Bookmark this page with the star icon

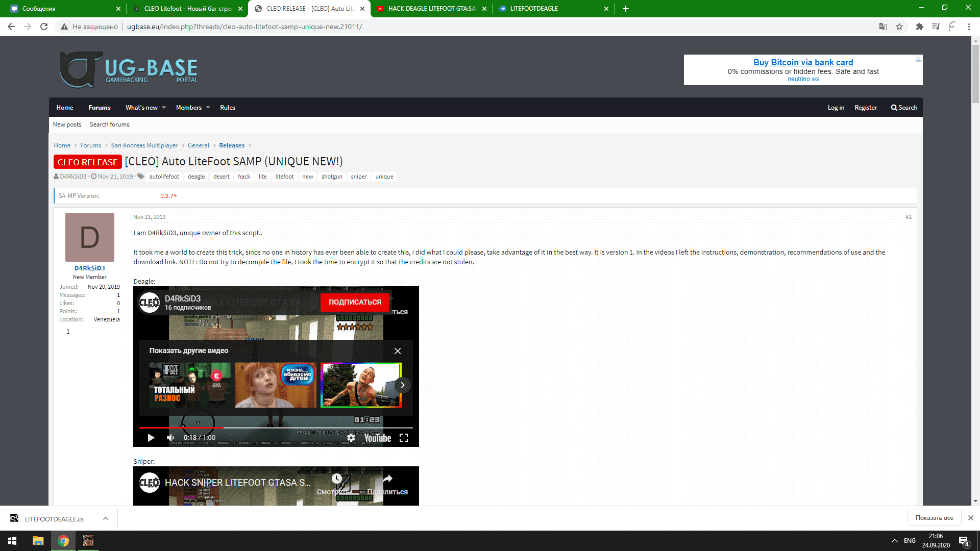point(899,27)
